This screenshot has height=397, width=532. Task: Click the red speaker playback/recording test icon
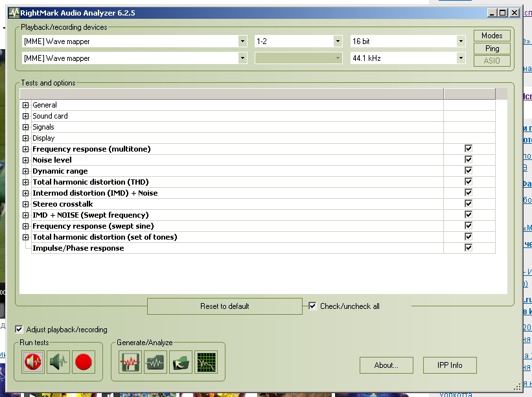tap(31, 363)
